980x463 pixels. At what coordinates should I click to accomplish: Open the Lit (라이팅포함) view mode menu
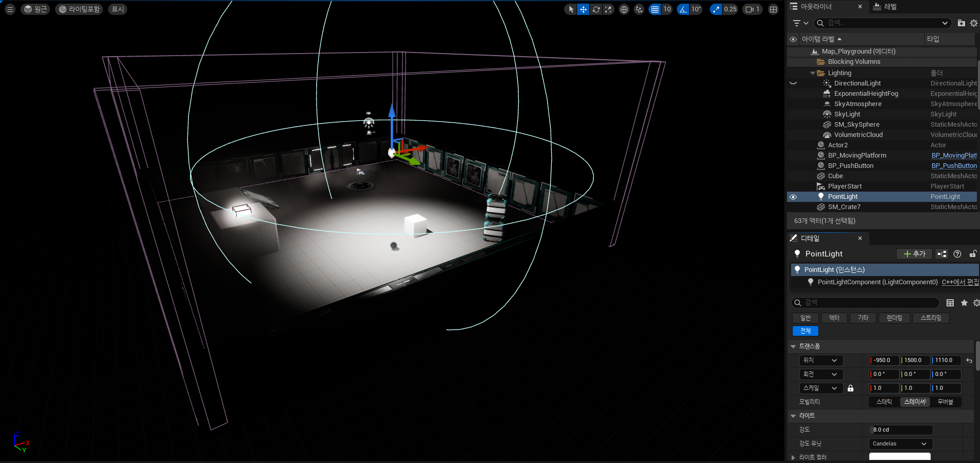[79, 9]
